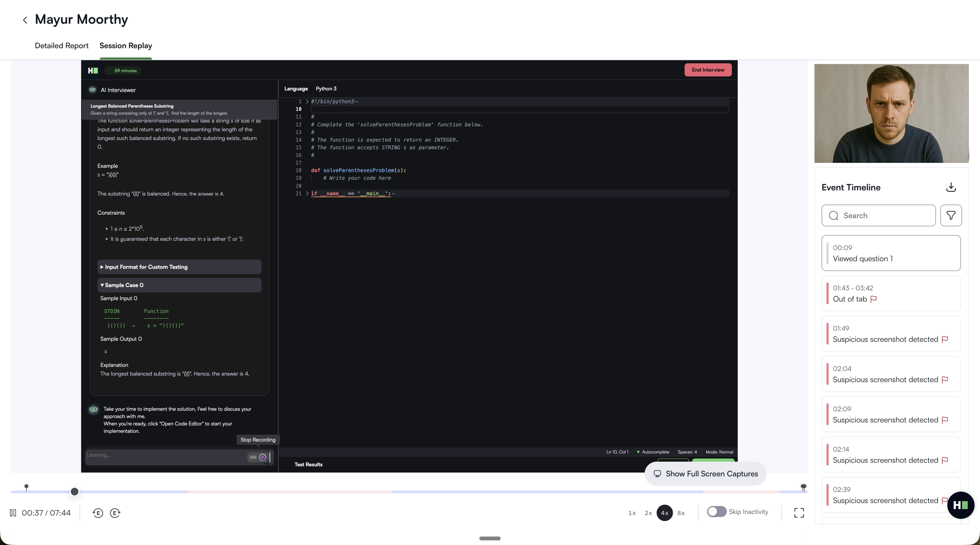Click the flag icon on the 02:04 event
The width and height of the screenshot is (980, 545).
coord(945,380)
